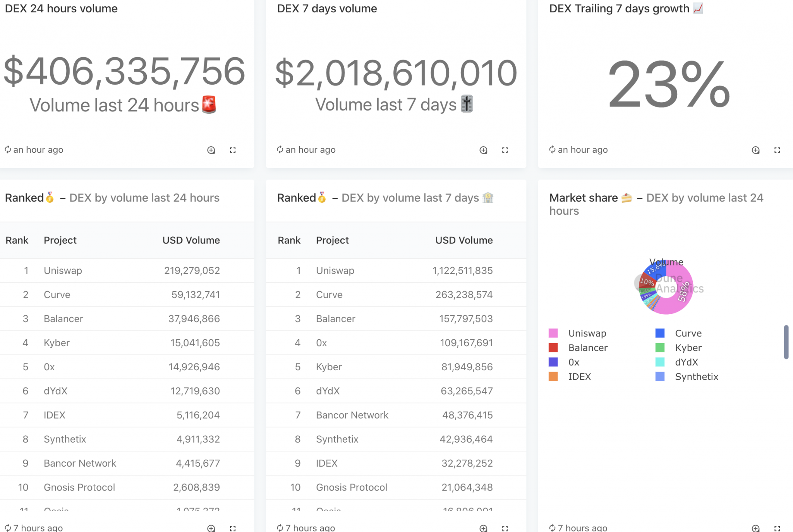Toggle Uniswap pink legend swatch
793x532 pixels.
[553, 333]
